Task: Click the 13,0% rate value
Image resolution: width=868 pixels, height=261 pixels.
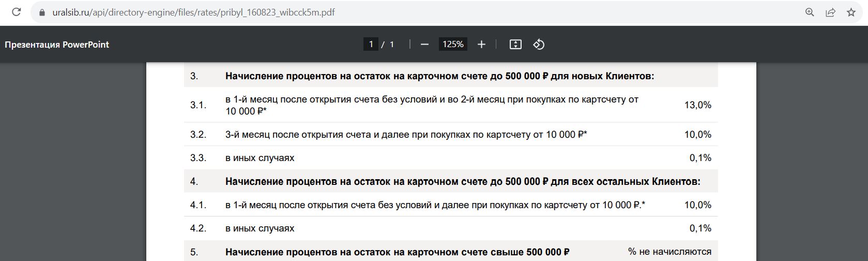Action: [698, 105]
